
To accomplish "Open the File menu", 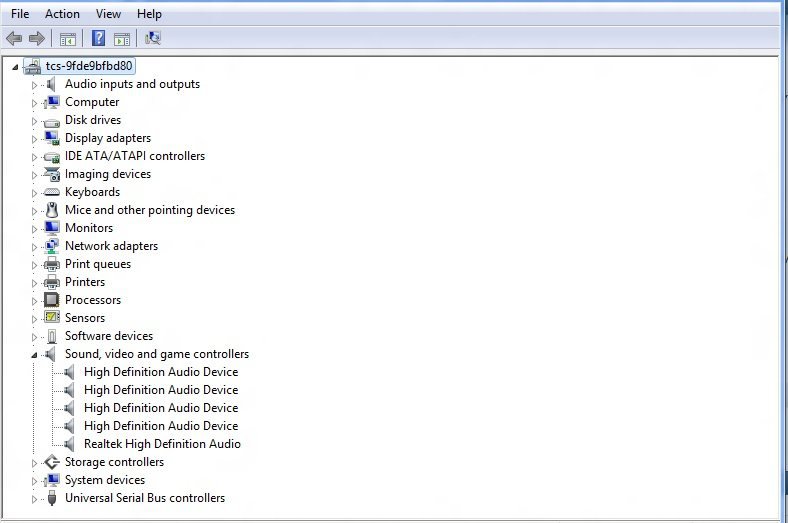I will click(x=20, y=14).
